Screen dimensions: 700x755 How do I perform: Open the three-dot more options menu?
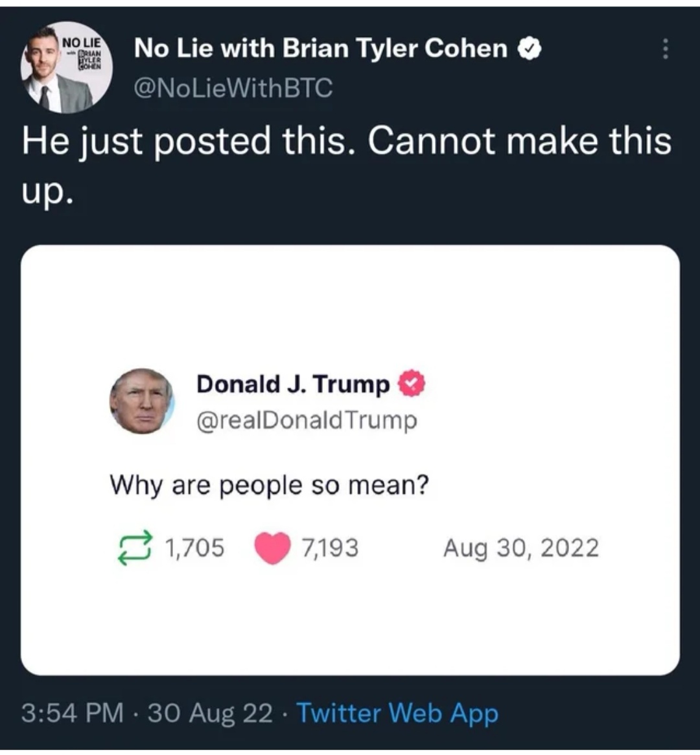(664, 49)
